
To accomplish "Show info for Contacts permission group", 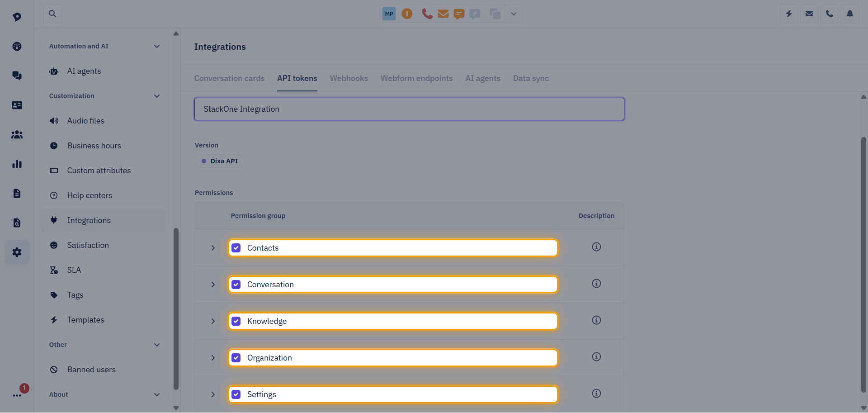I will (596, 247).
